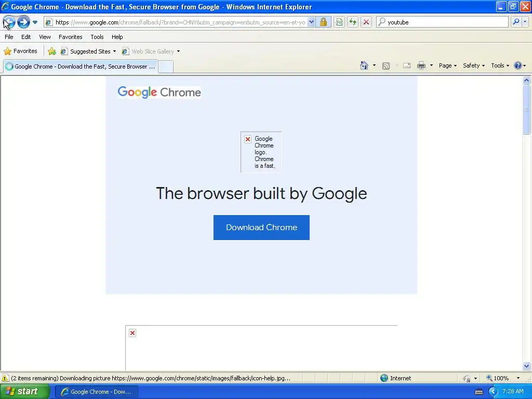Click the Google Chrome logo header
This screenshot has width=532, height=399.
tap(159, 92)
